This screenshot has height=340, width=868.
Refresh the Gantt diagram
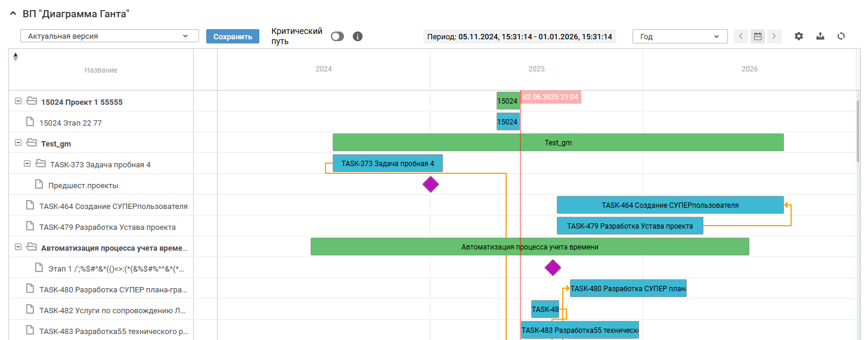click(841, 36)
